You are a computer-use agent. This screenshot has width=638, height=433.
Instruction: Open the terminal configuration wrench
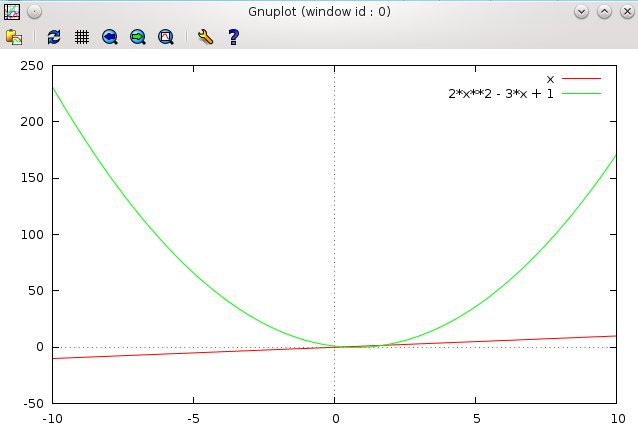[206, 37]
